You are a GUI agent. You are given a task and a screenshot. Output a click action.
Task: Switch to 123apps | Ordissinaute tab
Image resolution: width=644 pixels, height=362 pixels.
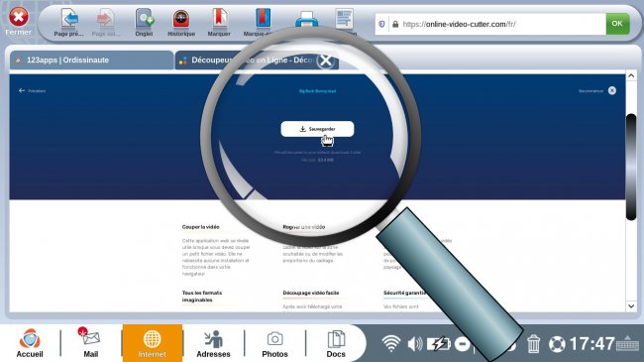pos(91,60)
